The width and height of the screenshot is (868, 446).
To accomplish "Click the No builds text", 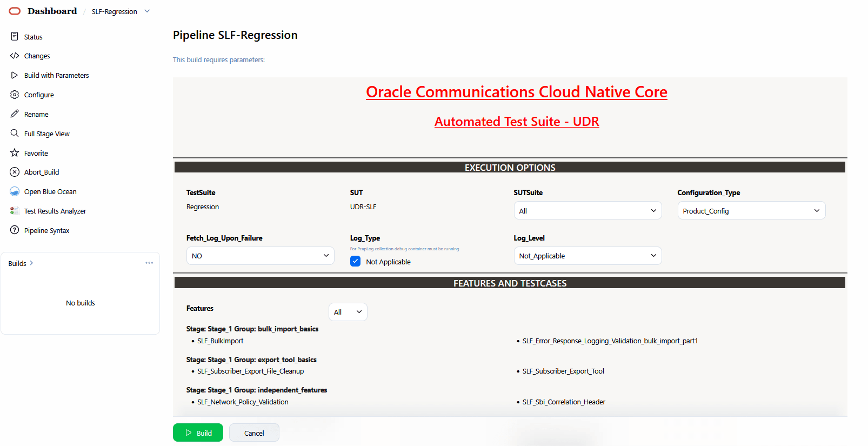I will click(x=81, y=303).
